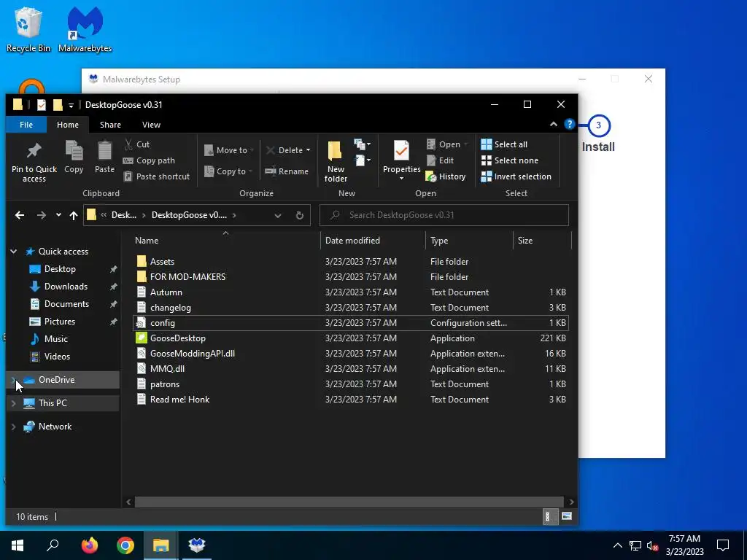Screen dimensions: 747x560
Task: Click File Explorer taskbar icon
Action: tap(161, 545)
